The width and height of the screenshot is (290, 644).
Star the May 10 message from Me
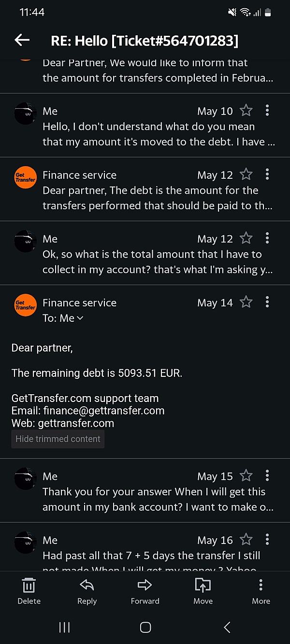[x=246, y=111]
